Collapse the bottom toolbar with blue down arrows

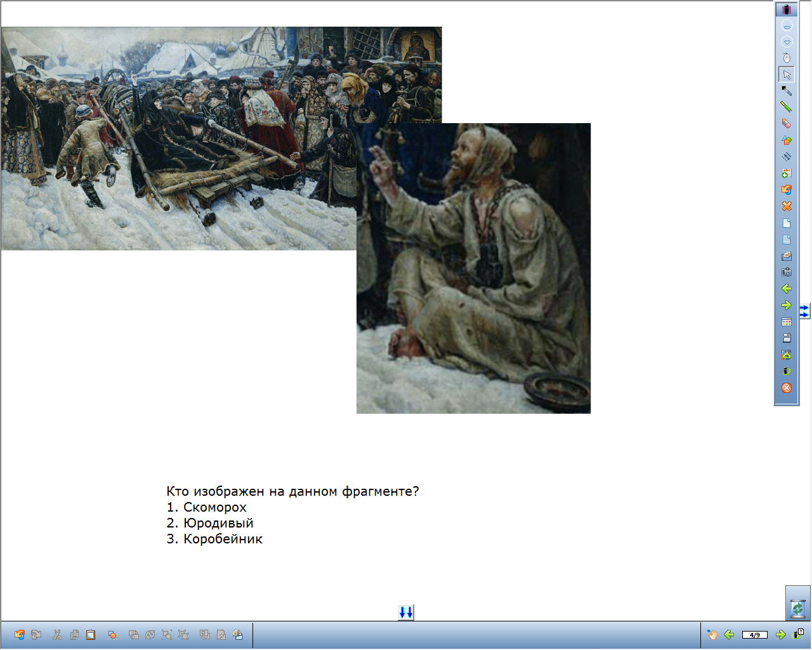406,613
